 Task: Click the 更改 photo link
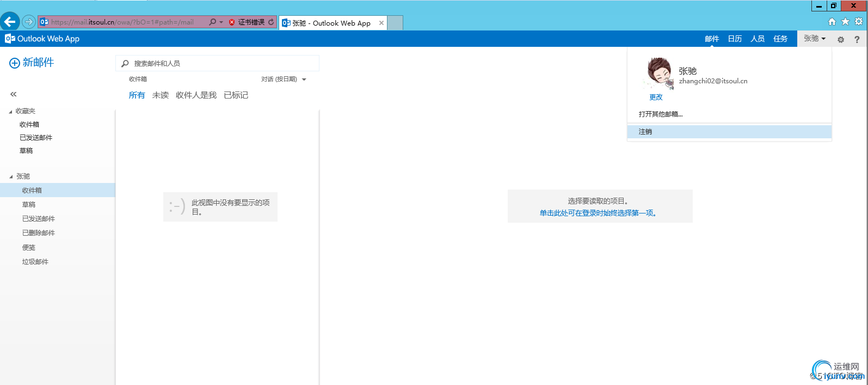point(656,97)
